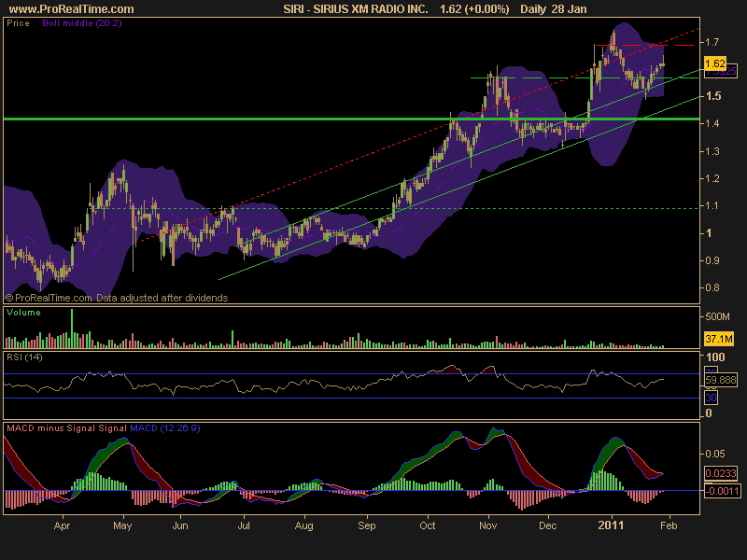Click the 1.3 price axis label
Image resolution: width=747 pixels, height=560 pixels.
(x=712, y=151)
